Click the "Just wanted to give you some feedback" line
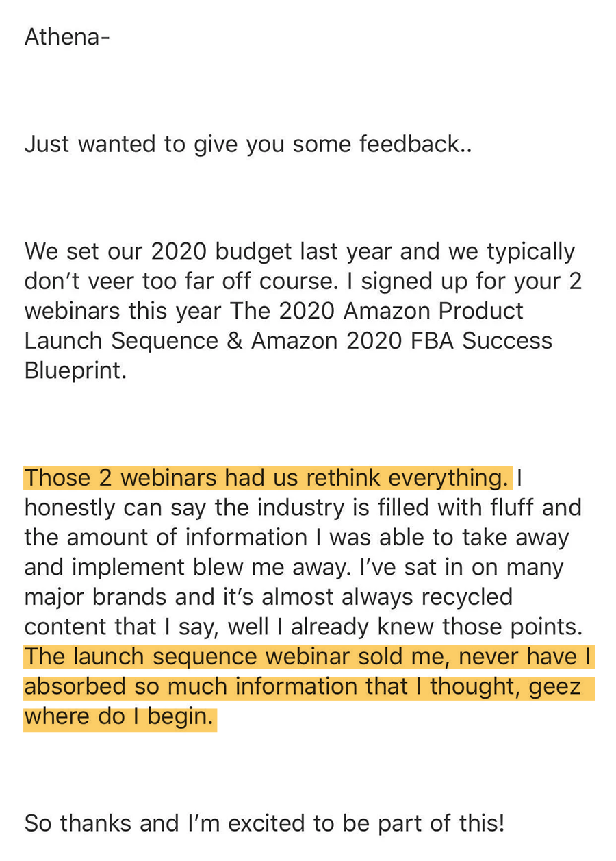The width and height of the screenshot is (616, 861). click(x=248, y=144)
